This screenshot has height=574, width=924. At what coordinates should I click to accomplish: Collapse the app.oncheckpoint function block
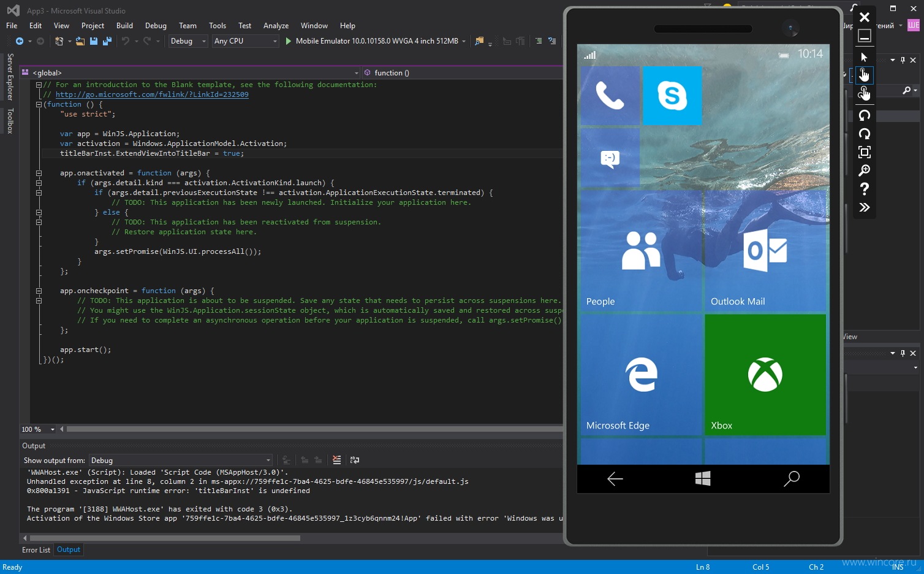pos(39,291)
